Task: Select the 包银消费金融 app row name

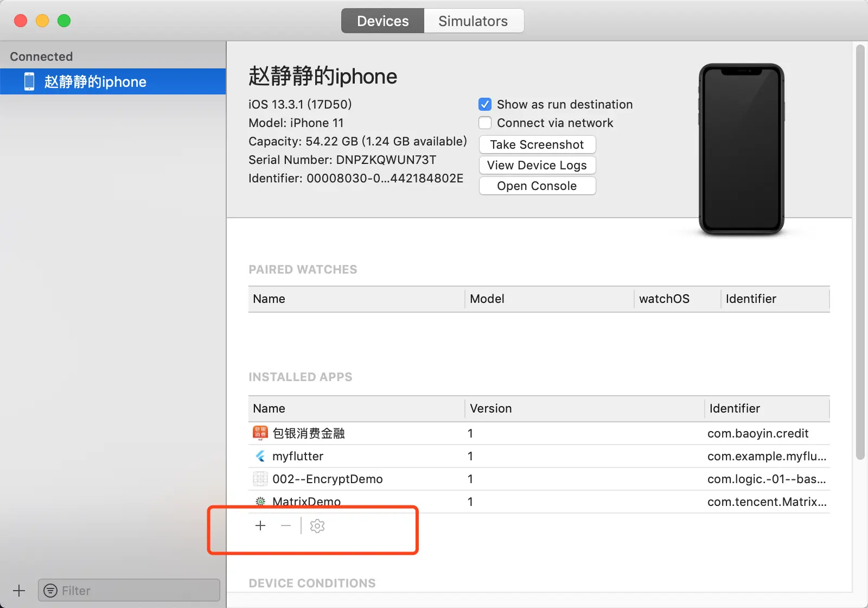Action: 309,433
